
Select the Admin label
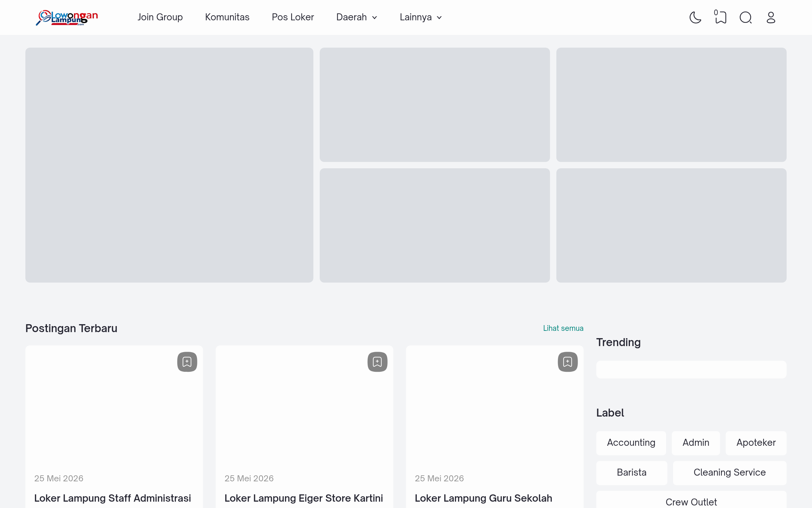tap(696, 443)
